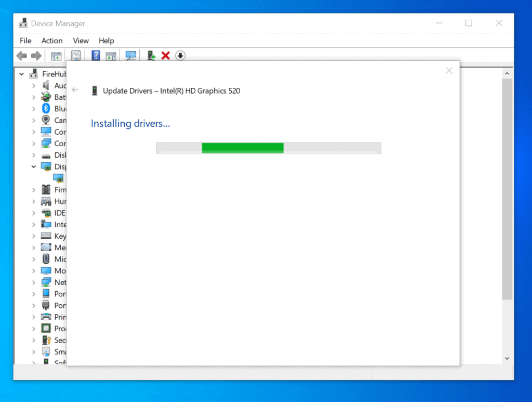Collapse the FireHub computer node
Screen dimensions: 532x402
(x=21, y=73)
